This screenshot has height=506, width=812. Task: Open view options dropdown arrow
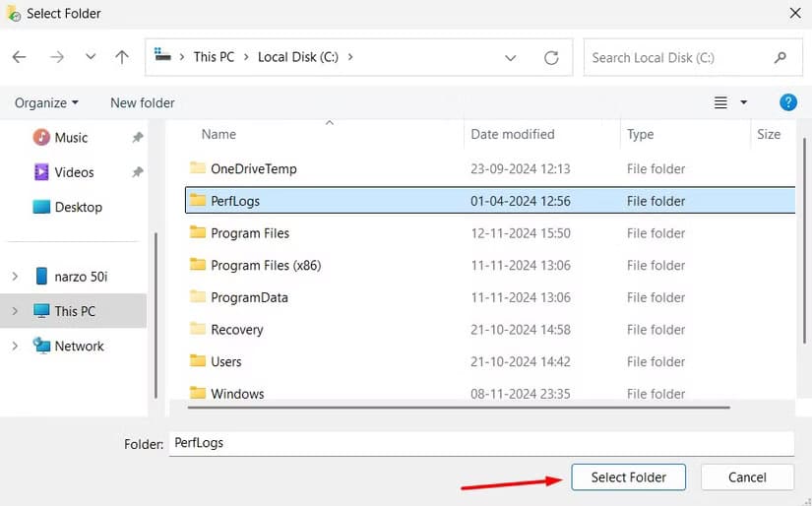(x=744, y=102)
